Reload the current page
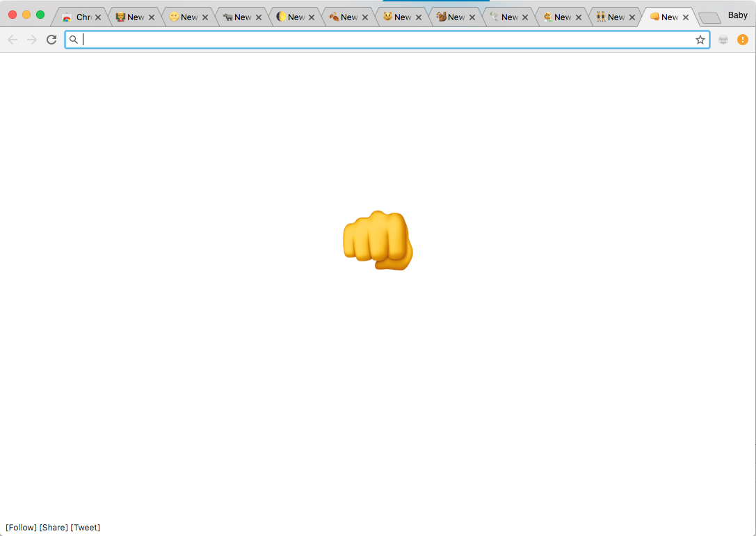The image size is (756, 536). coord(51,40)
